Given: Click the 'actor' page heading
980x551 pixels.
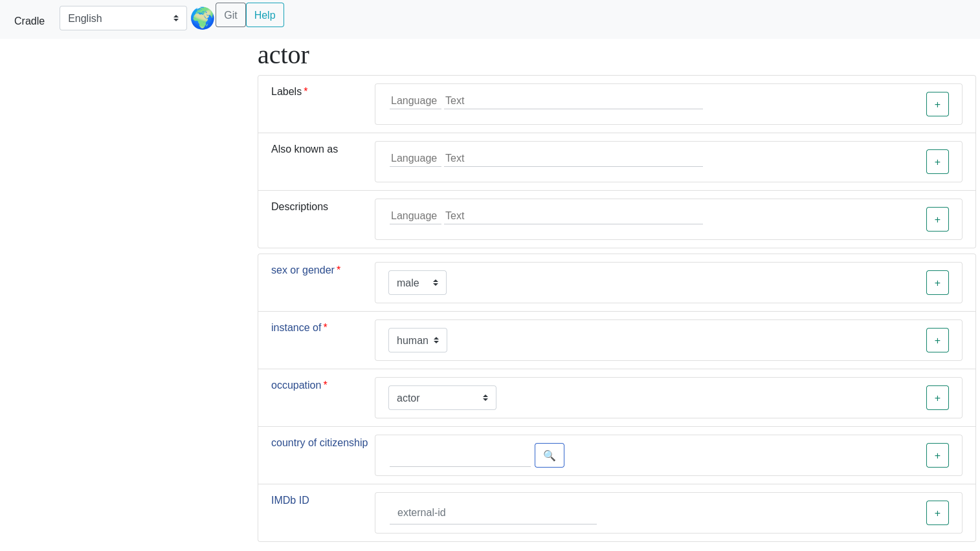Looking at the screenshot, I should (x=284, y=55).
